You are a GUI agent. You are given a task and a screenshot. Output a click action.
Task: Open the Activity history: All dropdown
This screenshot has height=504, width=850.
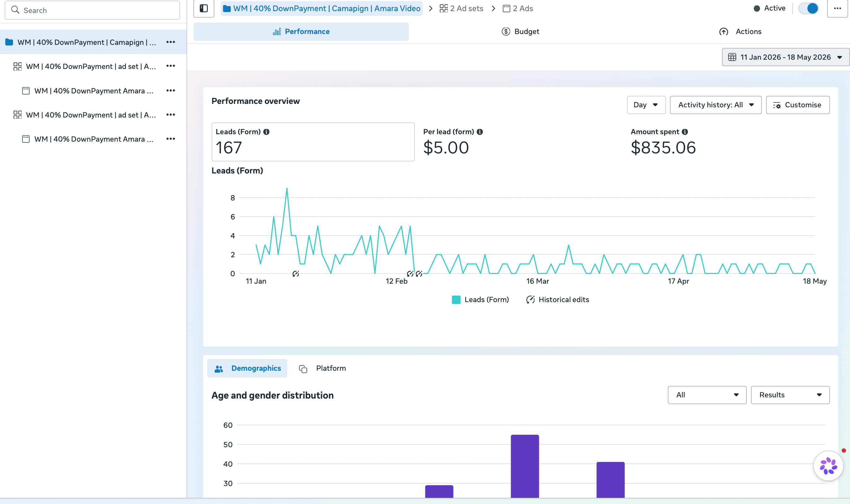coord(716,105)
